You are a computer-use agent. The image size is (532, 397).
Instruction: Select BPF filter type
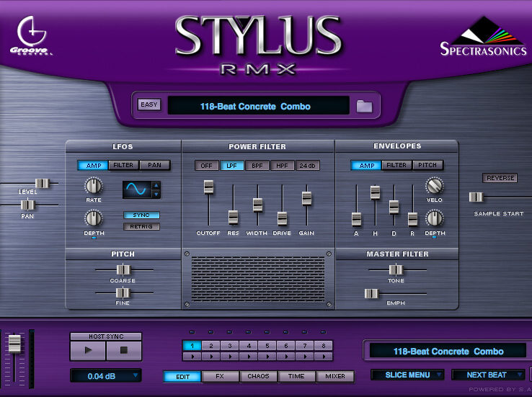pyautogui.click(x=257, y=166)
